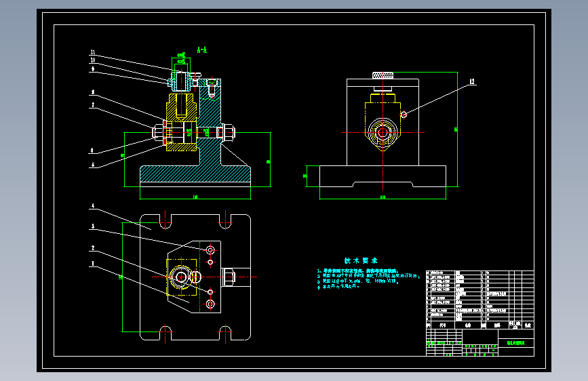
Task: Click the 技术要求 heading text
Action: [x=361, y=260]
